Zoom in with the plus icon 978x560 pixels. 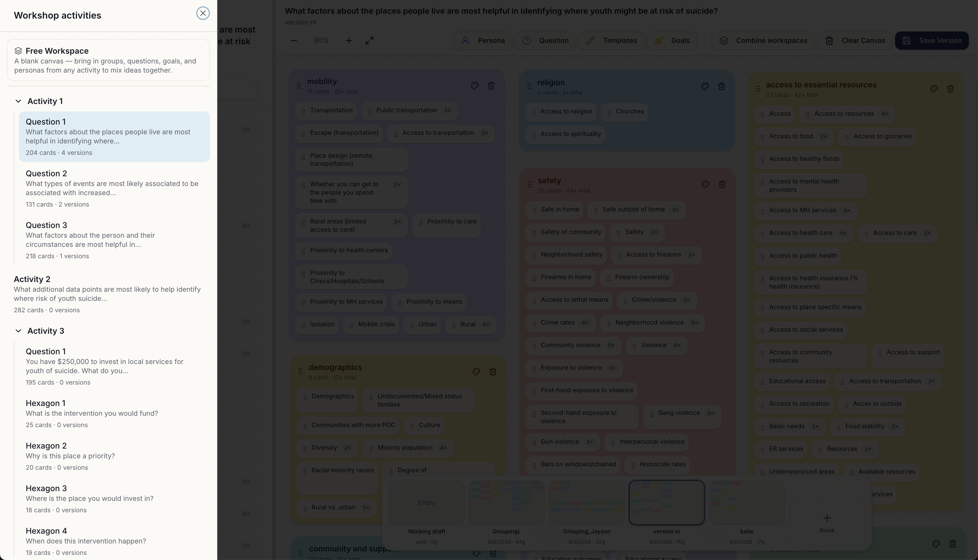pyautogui.click(x=349, y=40)
